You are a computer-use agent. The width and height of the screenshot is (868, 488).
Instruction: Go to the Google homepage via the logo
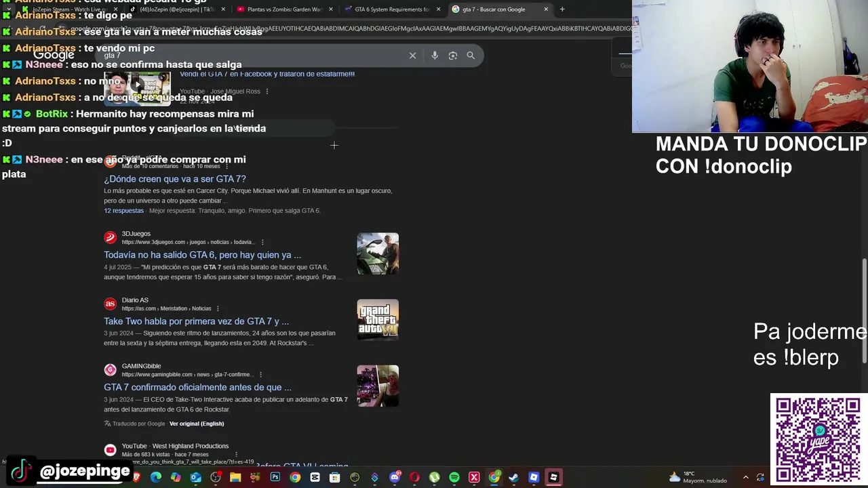tap(54, 55)
